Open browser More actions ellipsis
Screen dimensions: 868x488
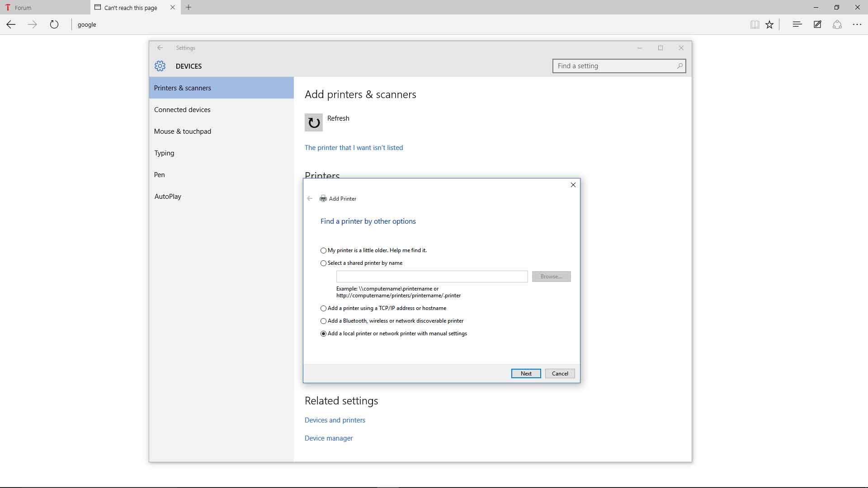point(857,24)
